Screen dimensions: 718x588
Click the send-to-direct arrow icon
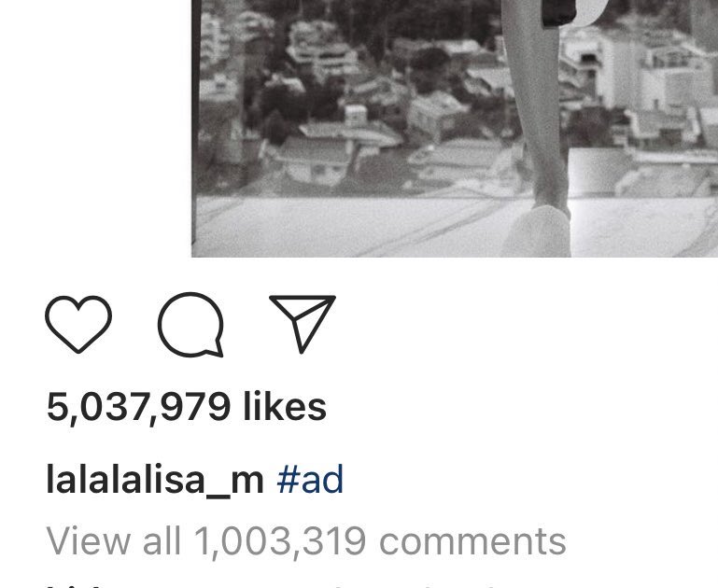(x=303, y=324)
